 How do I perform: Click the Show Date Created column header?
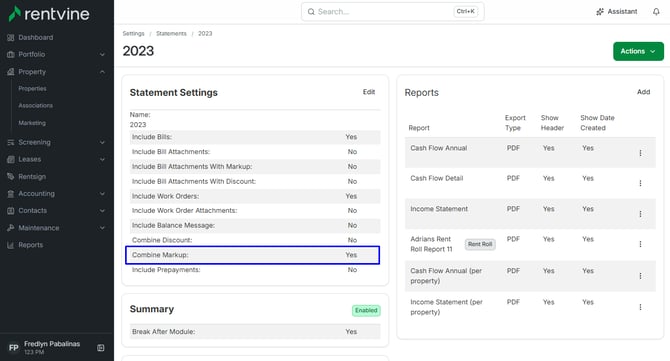[597, 123]
